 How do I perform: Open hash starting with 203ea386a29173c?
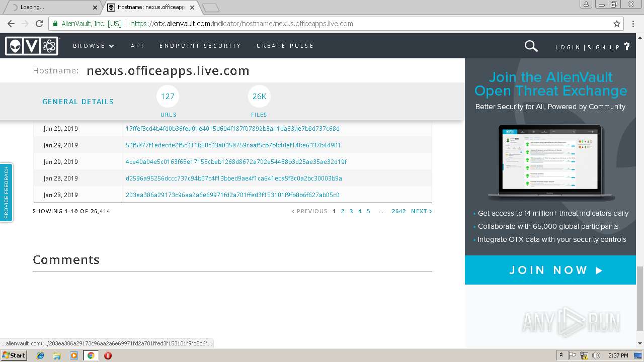click(232, 195)
